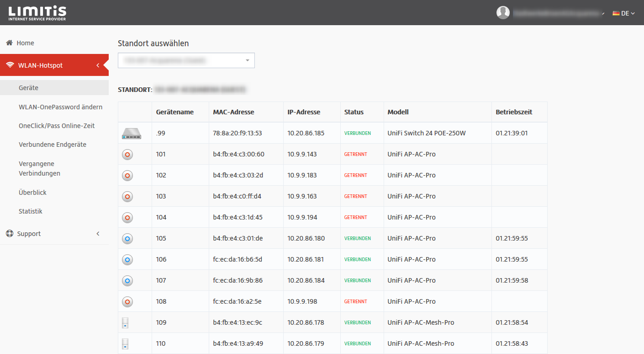Click the Status column header
The image size is (644, 354).
(354, 112)
